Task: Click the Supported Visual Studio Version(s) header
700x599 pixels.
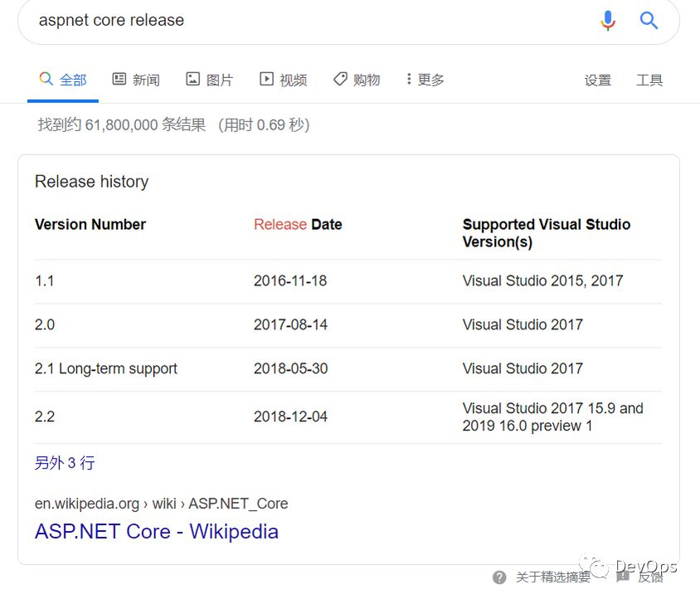Action: [547, 233]
